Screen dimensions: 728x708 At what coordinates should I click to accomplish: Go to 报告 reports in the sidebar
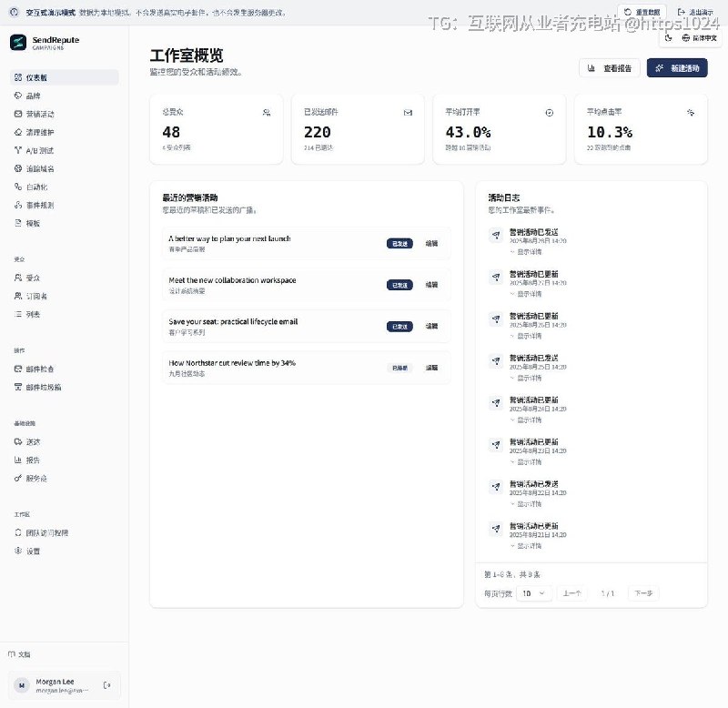coord(64,460)
